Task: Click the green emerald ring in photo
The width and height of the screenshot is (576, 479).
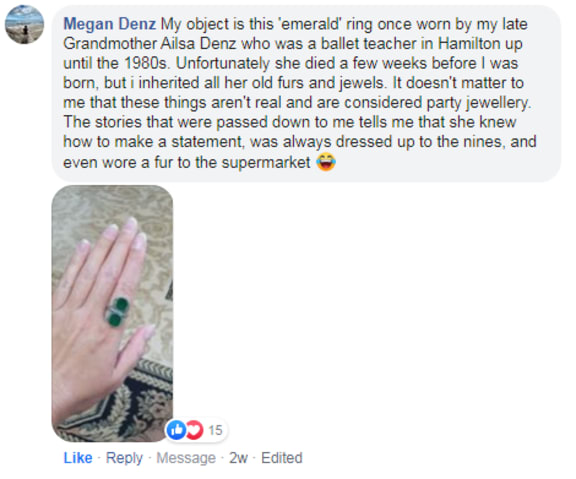Action: tap(118, 312)
